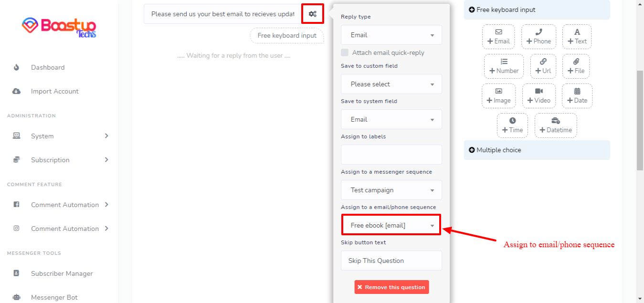Click the Remove this question button

tap(391, 287)
